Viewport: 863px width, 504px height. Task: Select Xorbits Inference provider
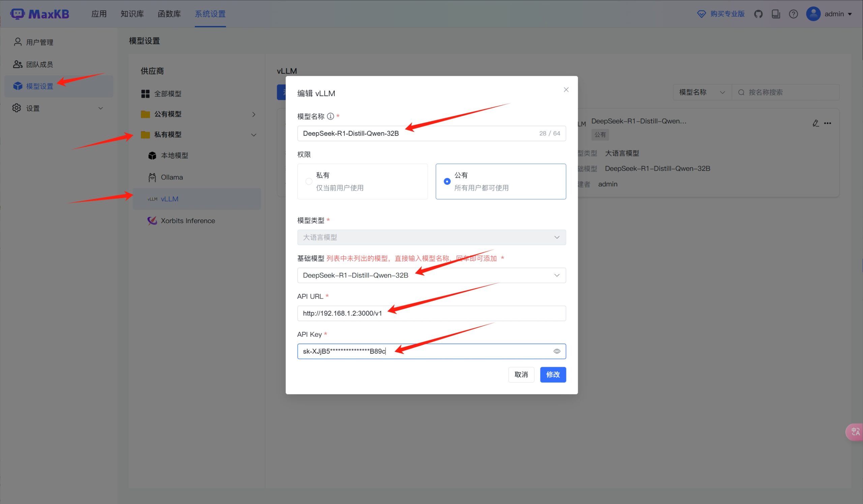click(197, 221)
